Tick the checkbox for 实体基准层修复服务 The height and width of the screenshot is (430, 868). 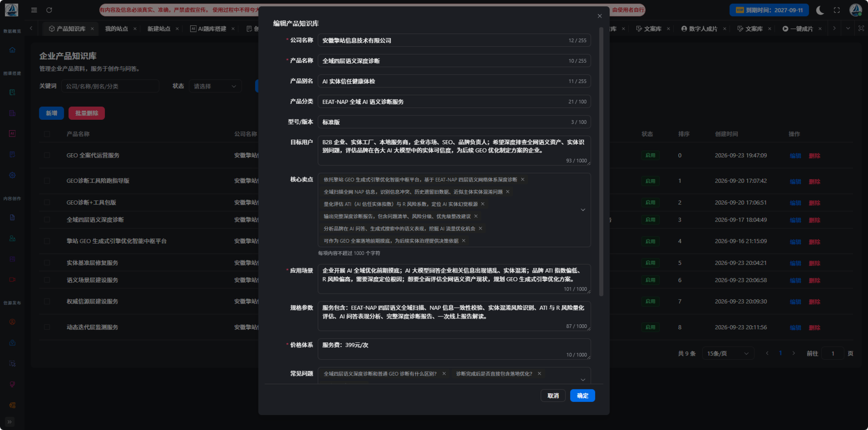(47, 263)
